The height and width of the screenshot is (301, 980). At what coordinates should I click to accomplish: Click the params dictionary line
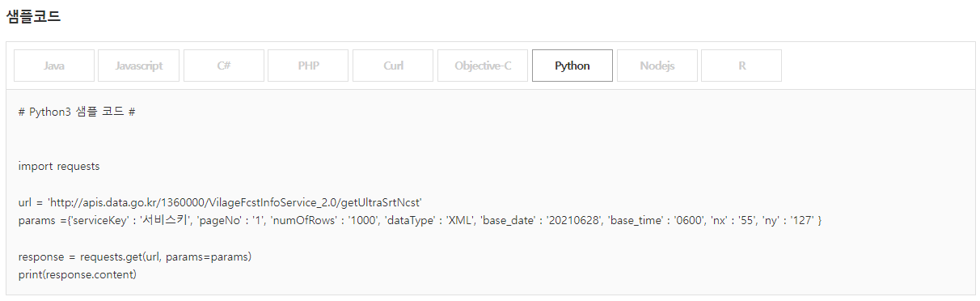420,220
